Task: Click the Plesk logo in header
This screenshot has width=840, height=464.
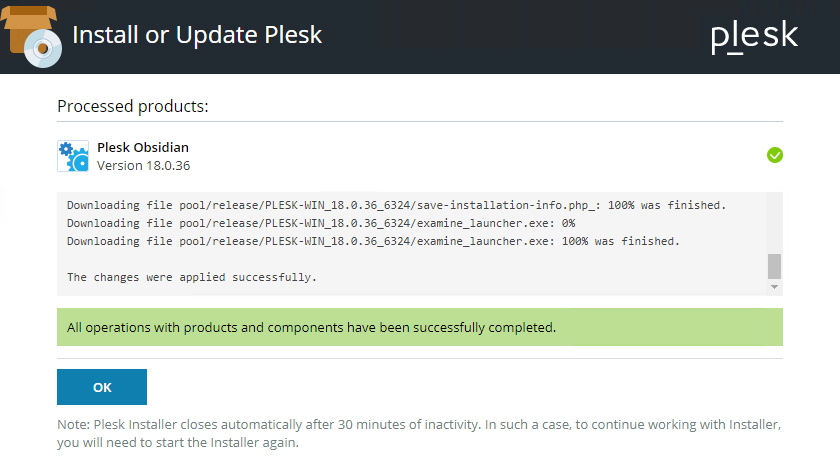Action: (x=754, y=36)
